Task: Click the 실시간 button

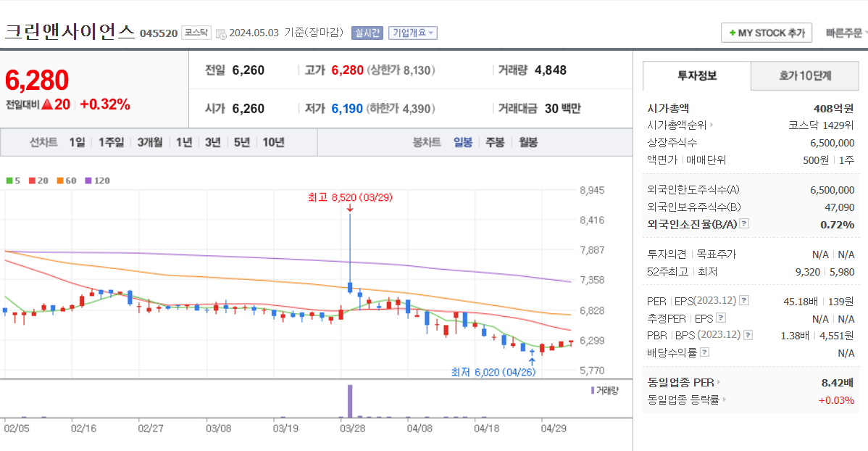Action: [367, 33]
